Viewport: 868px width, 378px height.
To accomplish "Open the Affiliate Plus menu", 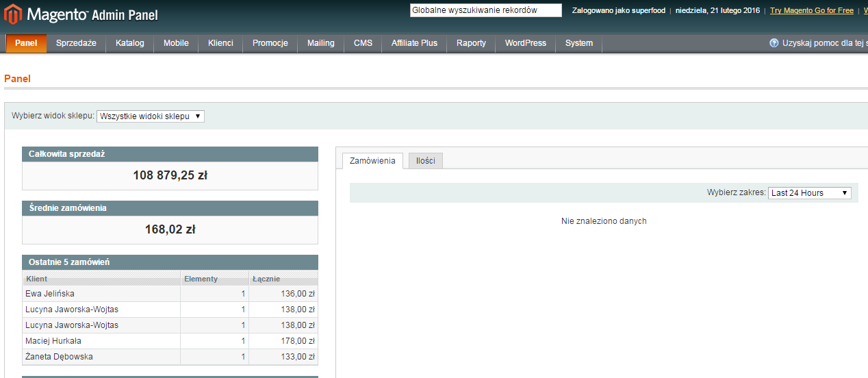I will pos(414,43).
